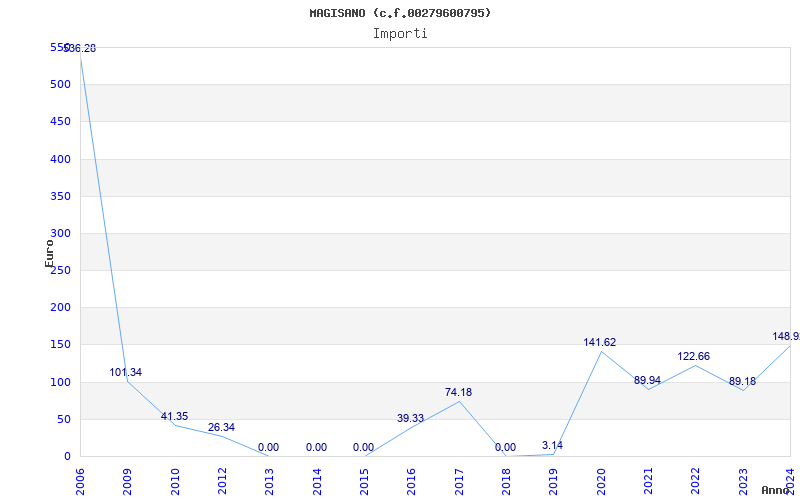Click the 2020 x-axis label
800x500 pixels.
click(601, 482)
